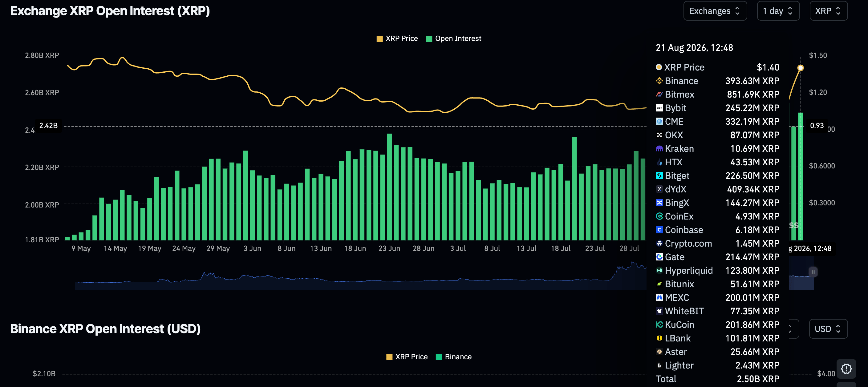Click the highlighted price point on the XRP line
868x387 pixels.
click(x=801, y=68)
